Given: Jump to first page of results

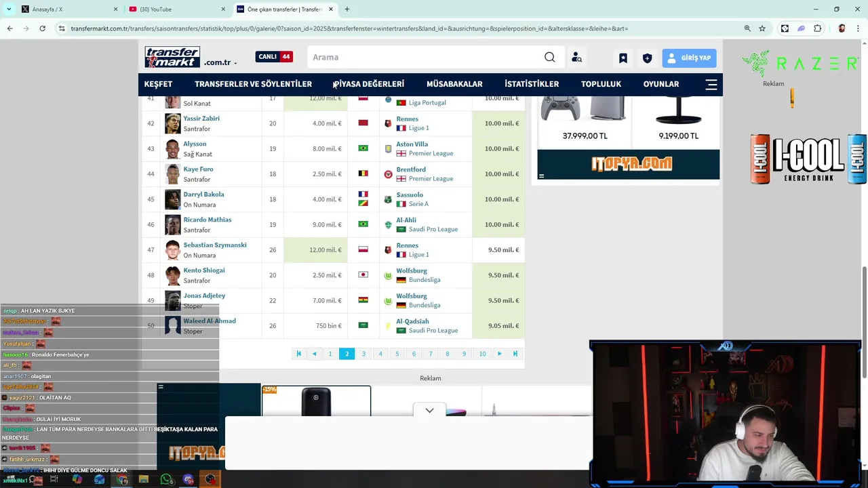Looking at the screenshot, I should 298,354.
